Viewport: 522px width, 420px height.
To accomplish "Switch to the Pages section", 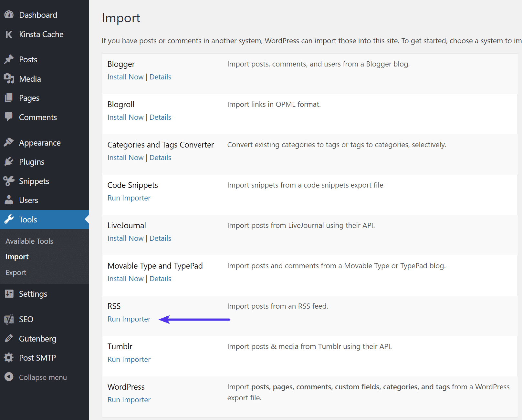I will click(29, 98).
